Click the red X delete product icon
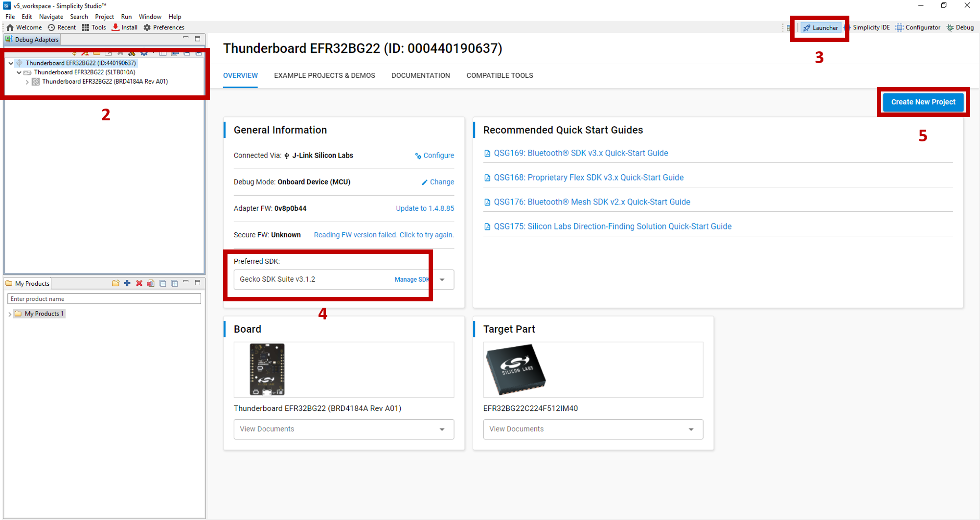 click(x=139, y=283)
